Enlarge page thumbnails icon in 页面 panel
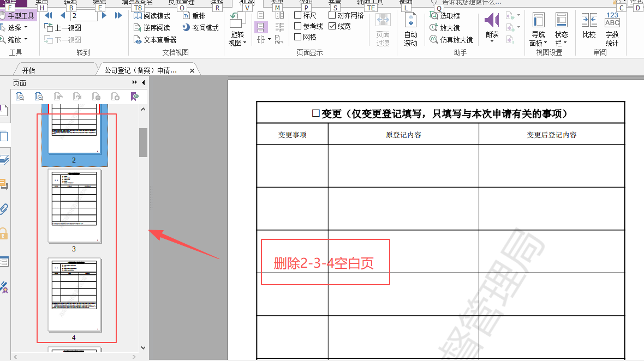 click(20, 97)
